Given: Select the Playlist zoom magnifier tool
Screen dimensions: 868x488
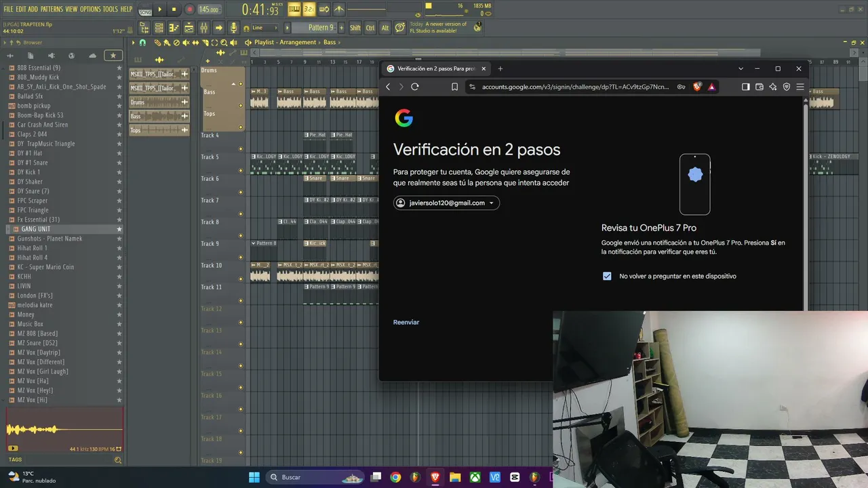Looking at the screenshot, I should [224, 43].
